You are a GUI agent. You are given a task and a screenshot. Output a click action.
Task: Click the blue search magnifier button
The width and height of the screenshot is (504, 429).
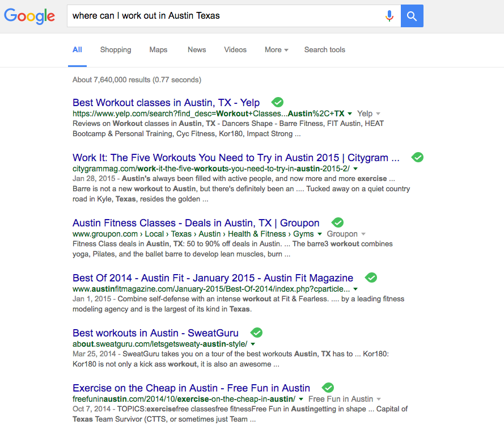412,16
